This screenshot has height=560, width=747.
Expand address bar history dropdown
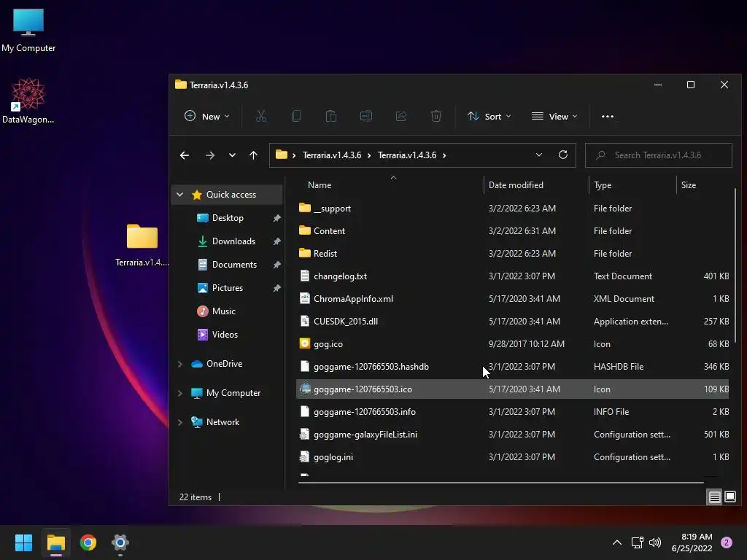click(x=539, y=155)
